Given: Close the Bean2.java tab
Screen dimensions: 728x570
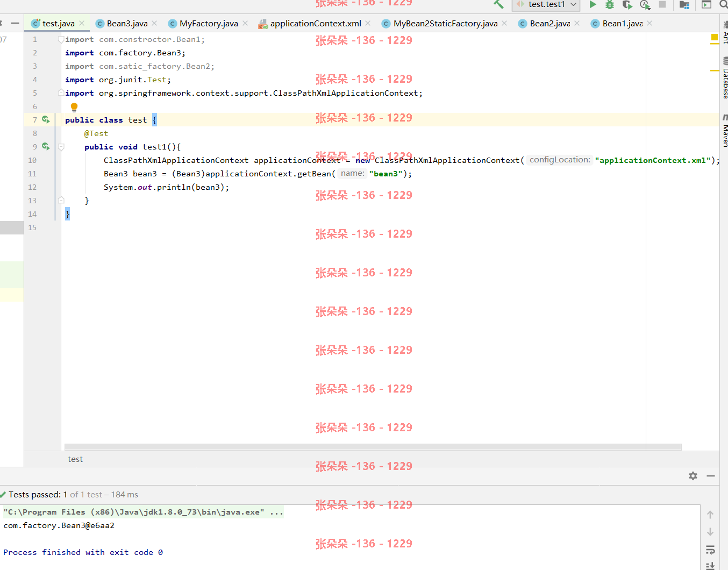Looking at the screenshot, I should coord(577,23).
